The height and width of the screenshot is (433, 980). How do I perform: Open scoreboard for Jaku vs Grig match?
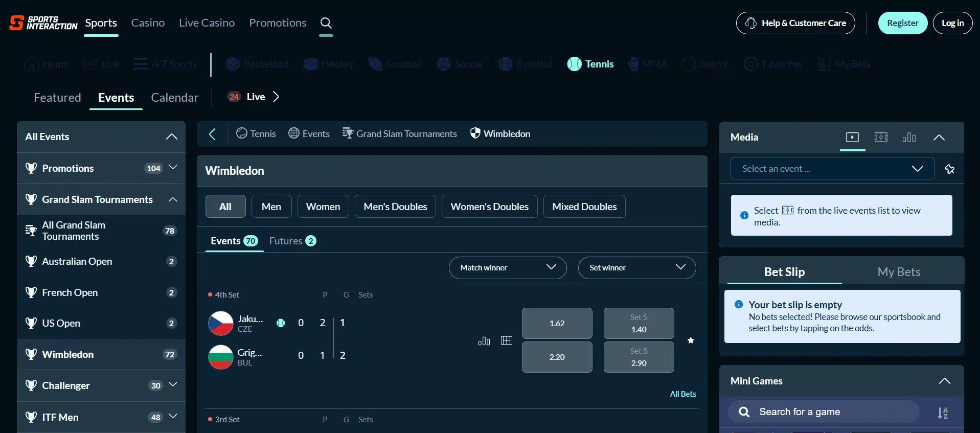point(507,340)
